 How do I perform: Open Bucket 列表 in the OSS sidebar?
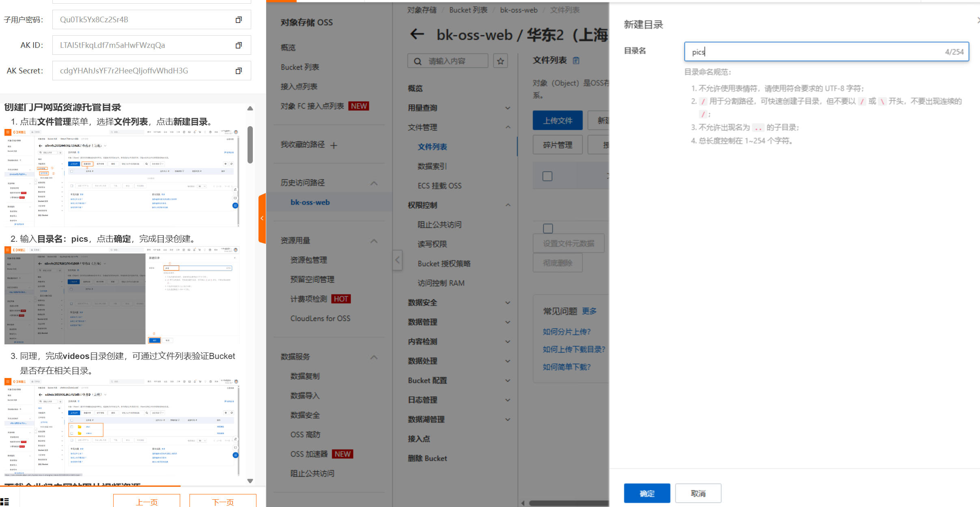coord(300,67)
